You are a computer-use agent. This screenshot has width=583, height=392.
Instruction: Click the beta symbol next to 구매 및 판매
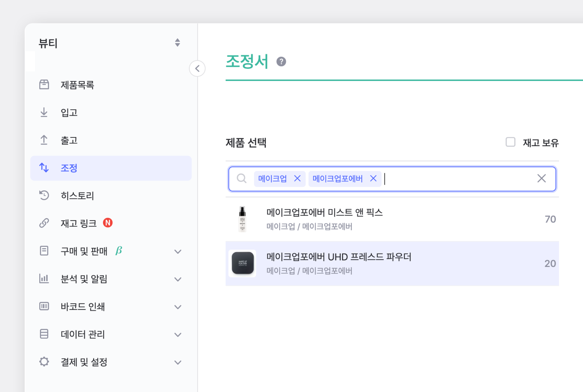119,251
